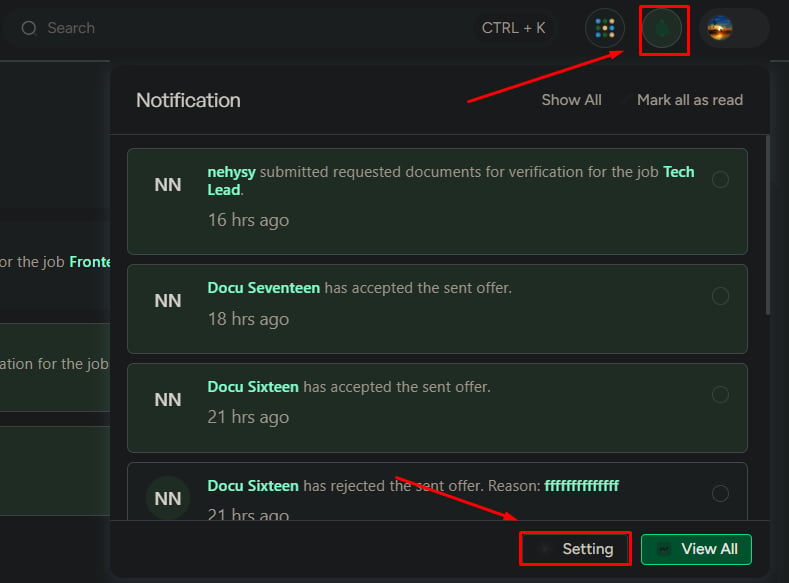This screenshot has width=789, height=583.
Task: Click the notification bell icon
Action: click(662, 29)
